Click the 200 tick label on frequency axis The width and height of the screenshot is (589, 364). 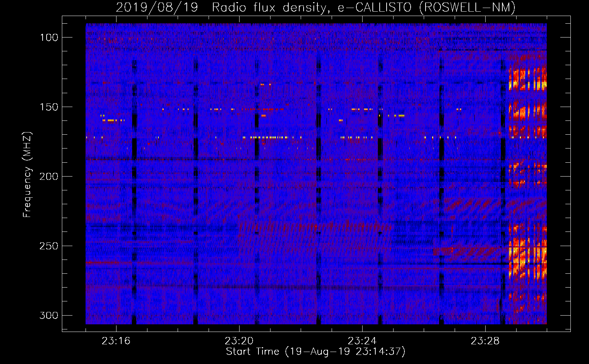[49, 177]
